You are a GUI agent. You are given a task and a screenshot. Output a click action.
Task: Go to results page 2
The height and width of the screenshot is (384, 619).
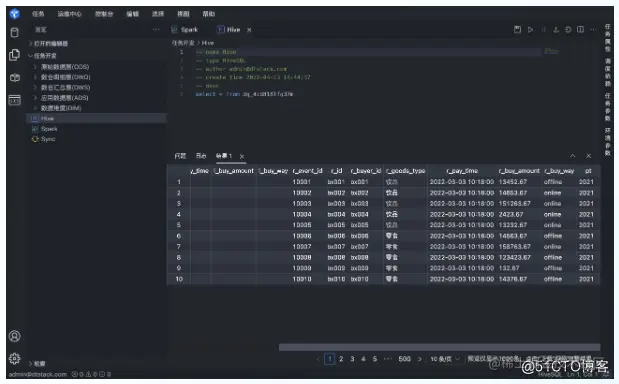[341, 359]
